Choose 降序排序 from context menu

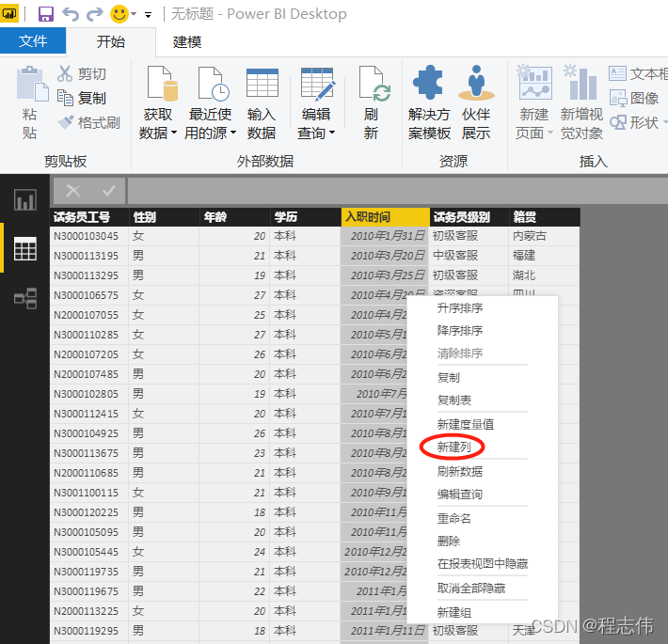(460, 330)
